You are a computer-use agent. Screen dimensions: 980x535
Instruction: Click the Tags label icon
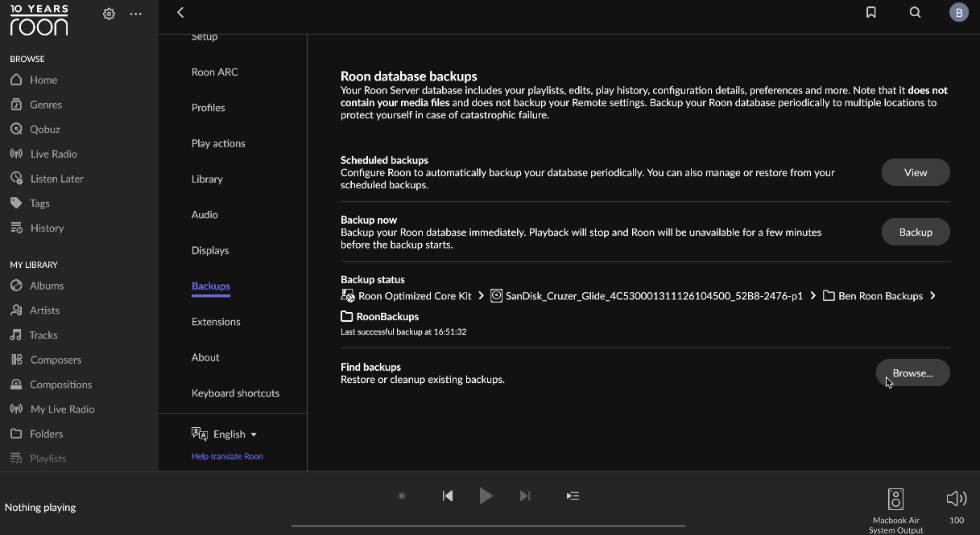pos(16,204)
